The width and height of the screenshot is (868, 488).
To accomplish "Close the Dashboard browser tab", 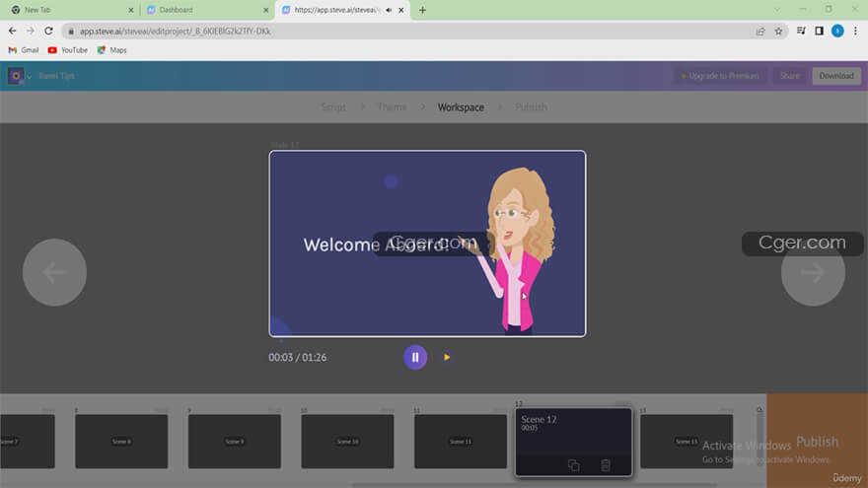I will tap(265, 10).
